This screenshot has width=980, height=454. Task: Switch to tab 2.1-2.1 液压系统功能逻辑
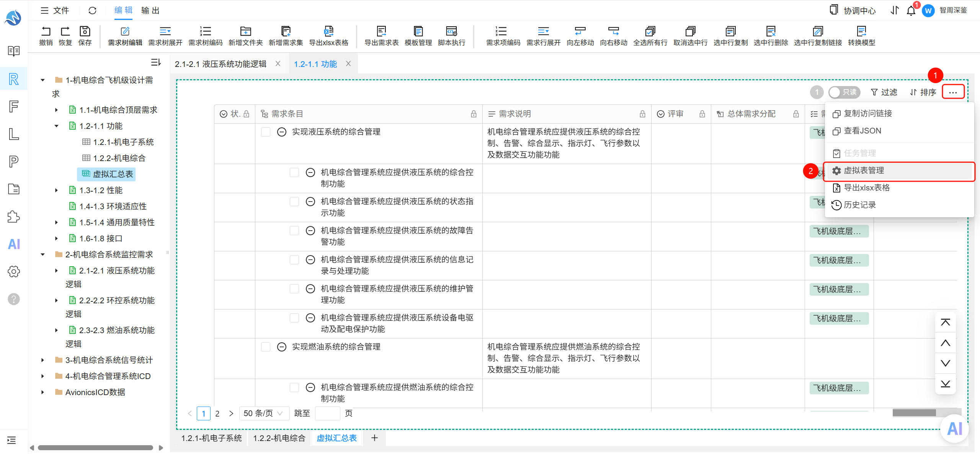pos(220,64)
